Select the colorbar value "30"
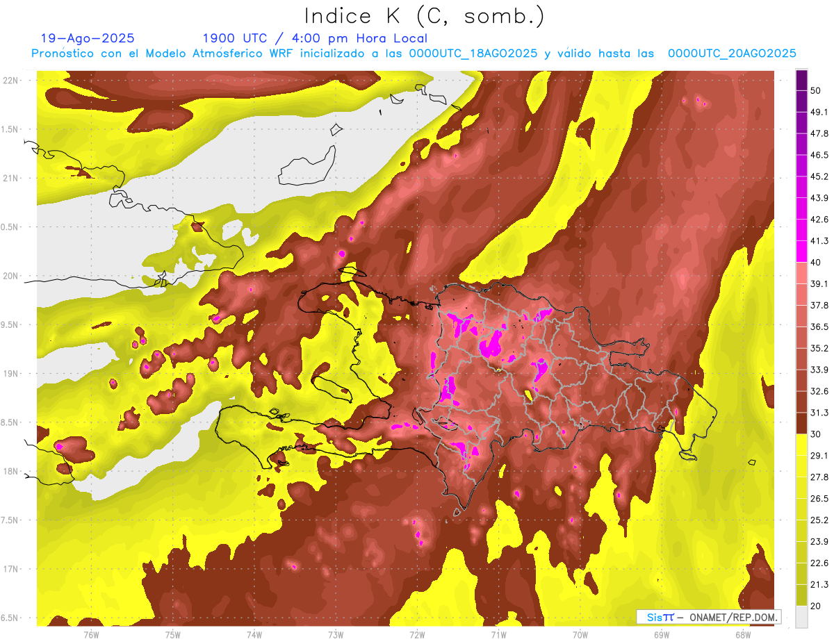The image size is (834, 644). click(817, 434)
